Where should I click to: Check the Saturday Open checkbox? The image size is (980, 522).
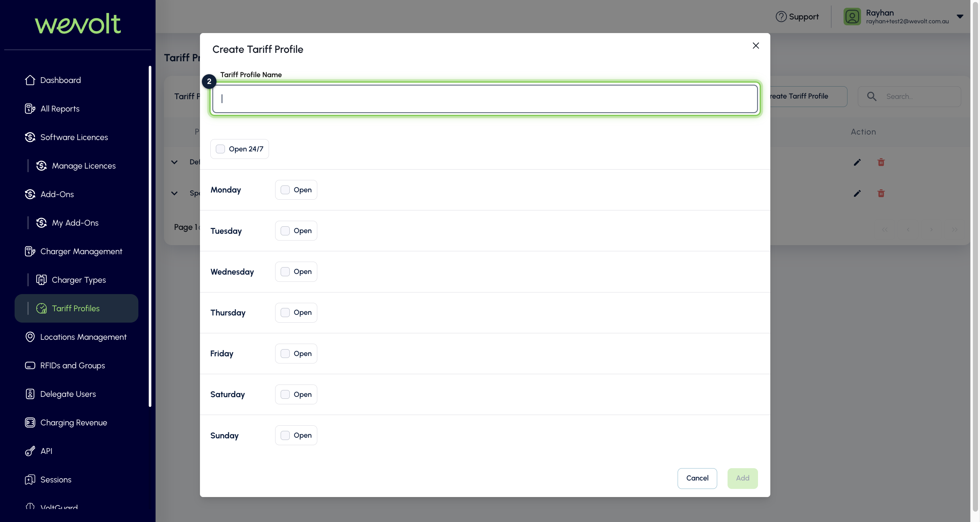pos(285,395)
